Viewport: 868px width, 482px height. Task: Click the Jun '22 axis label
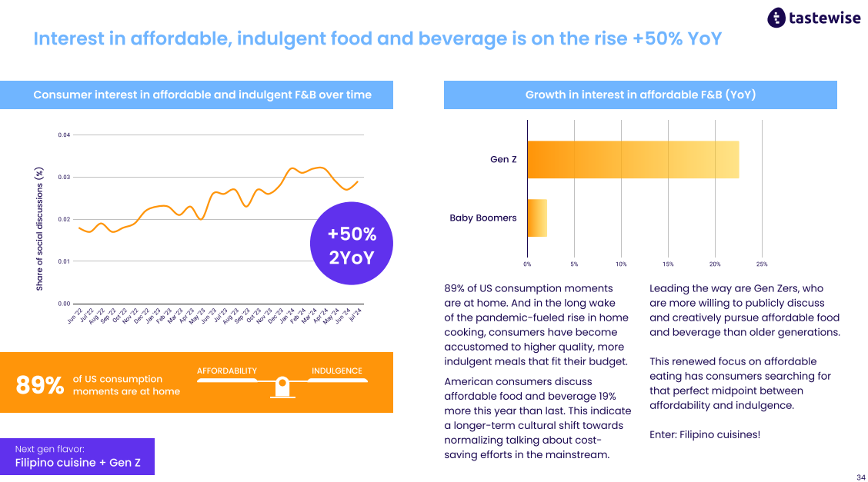[x=75, y=316]
